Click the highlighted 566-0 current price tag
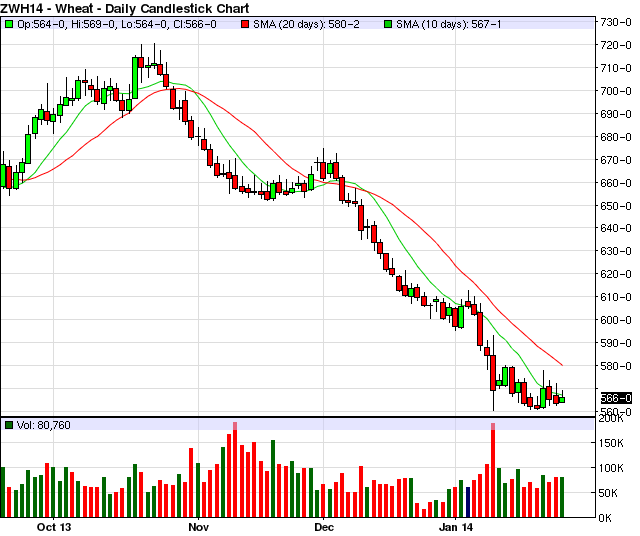The width and height of the screenshot is (640, 536). point(616,398)
